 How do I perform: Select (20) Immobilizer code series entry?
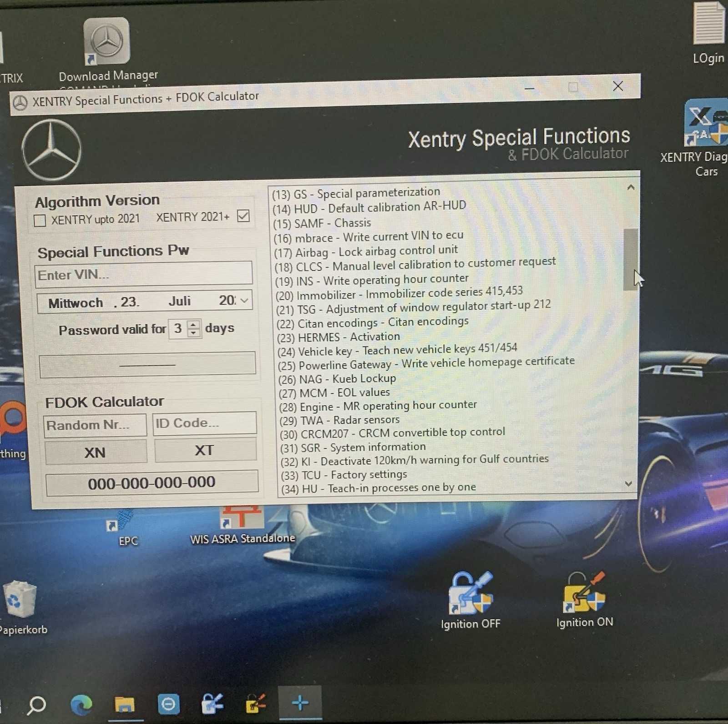[399, 293]
